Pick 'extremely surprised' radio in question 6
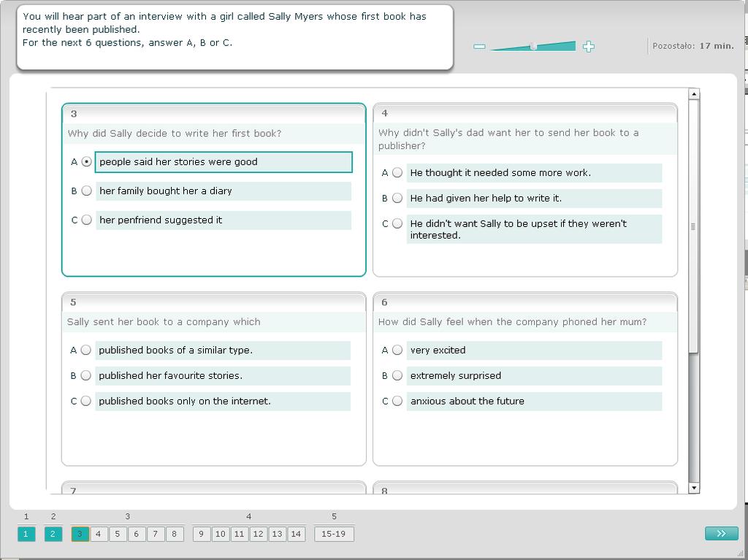 (397, 375)
